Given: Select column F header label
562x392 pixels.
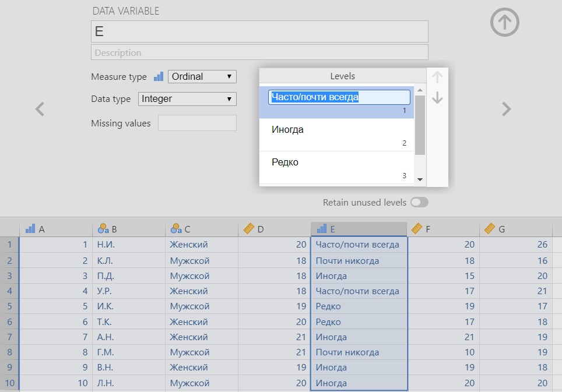Looking at the screenshot, I should 428,229.
